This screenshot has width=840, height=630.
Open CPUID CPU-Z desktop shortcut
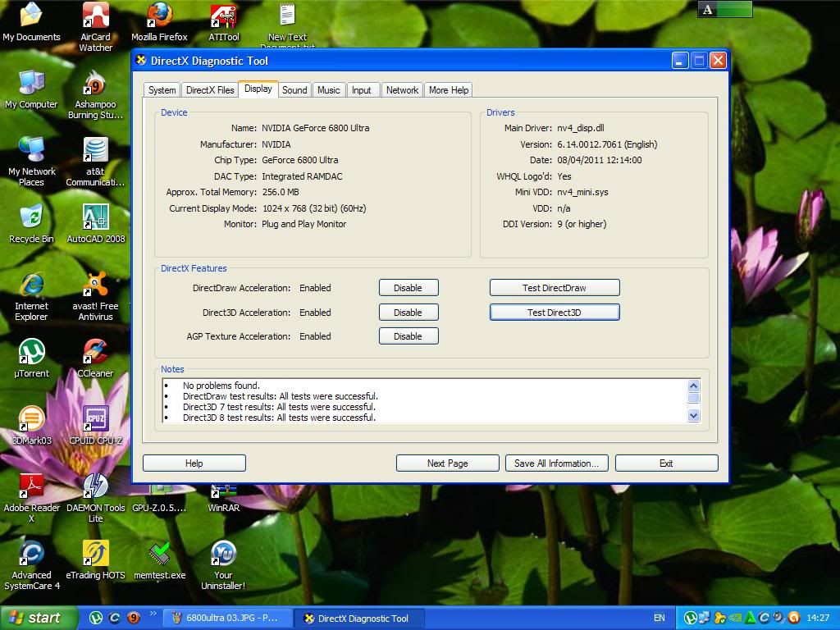click(95, 426)
